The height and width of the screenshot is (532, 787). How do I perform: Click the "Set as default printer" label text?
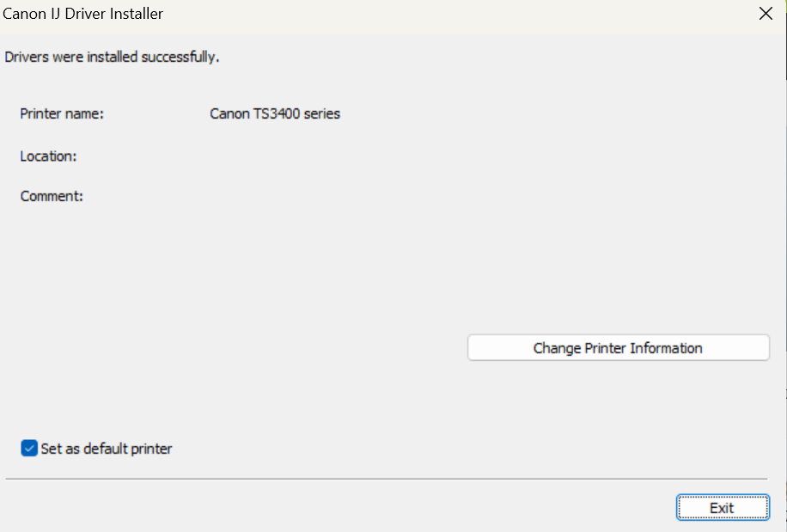[x=107, y=449]
